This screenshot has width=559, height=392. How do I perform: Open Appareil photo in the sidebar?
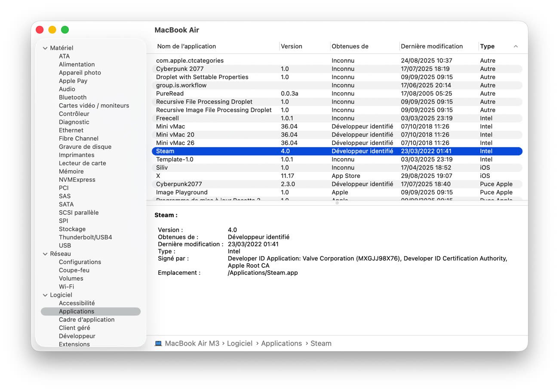[80, 73]
